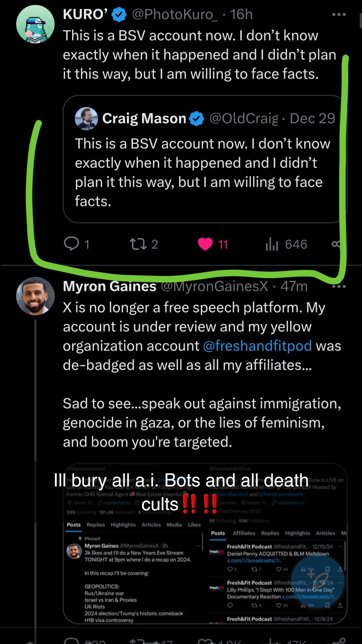The width and height of the screenshot is (362, 644).
Task: Open attached screenshot of profiles
Action: 205,544
